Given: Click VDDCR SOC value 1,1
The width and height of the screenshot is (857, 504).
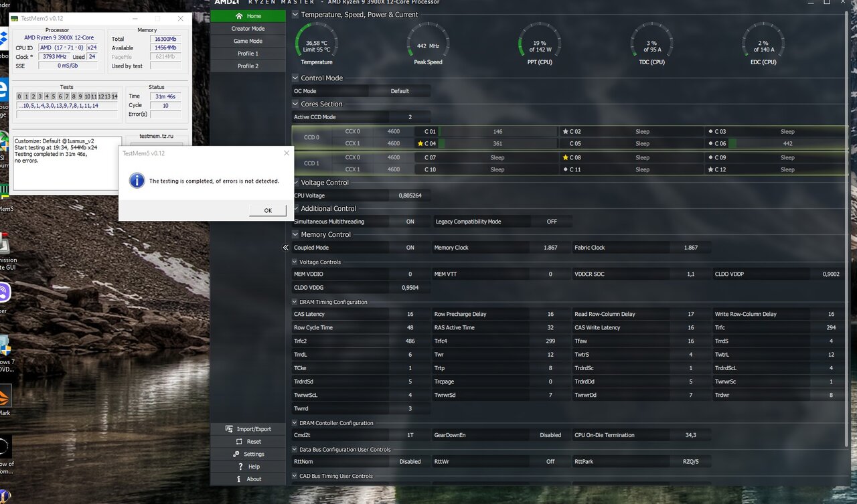Looking at the screenshot, I should coord(691,274).
